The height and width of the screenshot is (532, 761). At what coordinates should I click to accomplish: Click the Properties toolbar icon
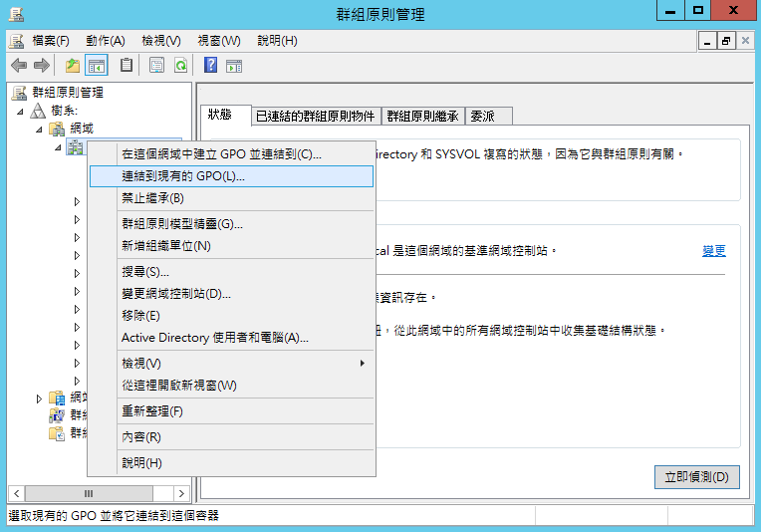pos(156,65)
